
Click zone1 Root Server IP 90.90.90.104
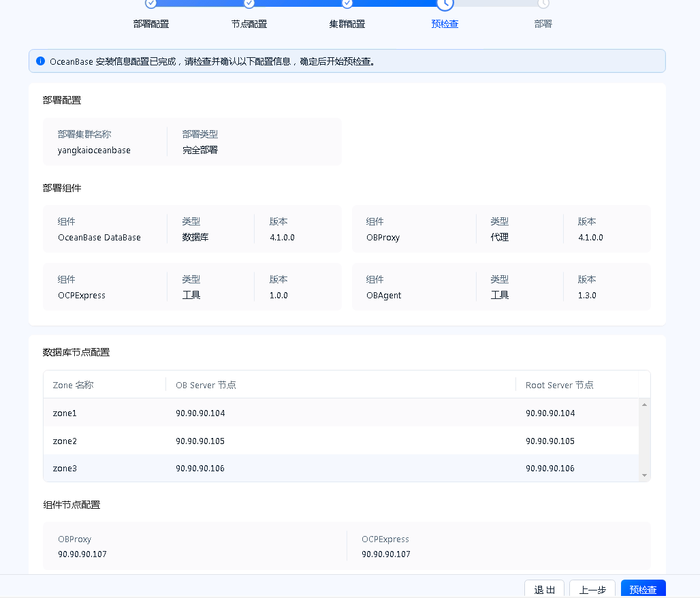pos(550,413)
